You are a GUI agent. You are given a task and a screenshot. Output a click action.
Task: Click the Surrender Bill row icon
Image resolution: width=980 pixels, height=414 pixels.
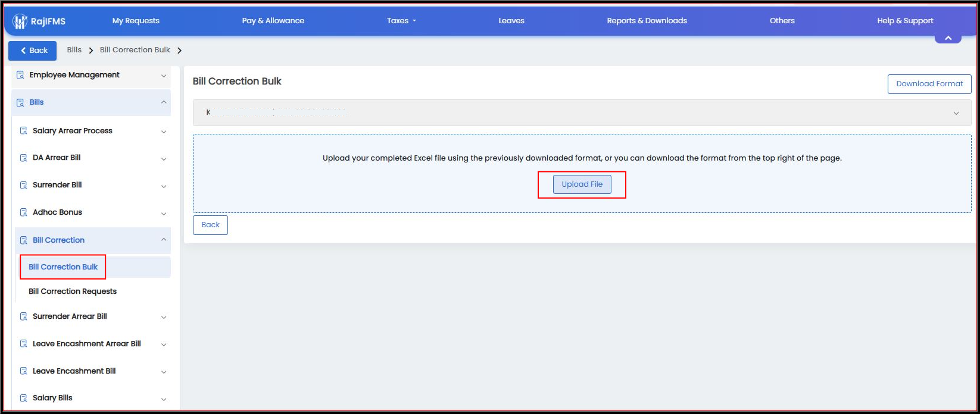pos(24,185)
